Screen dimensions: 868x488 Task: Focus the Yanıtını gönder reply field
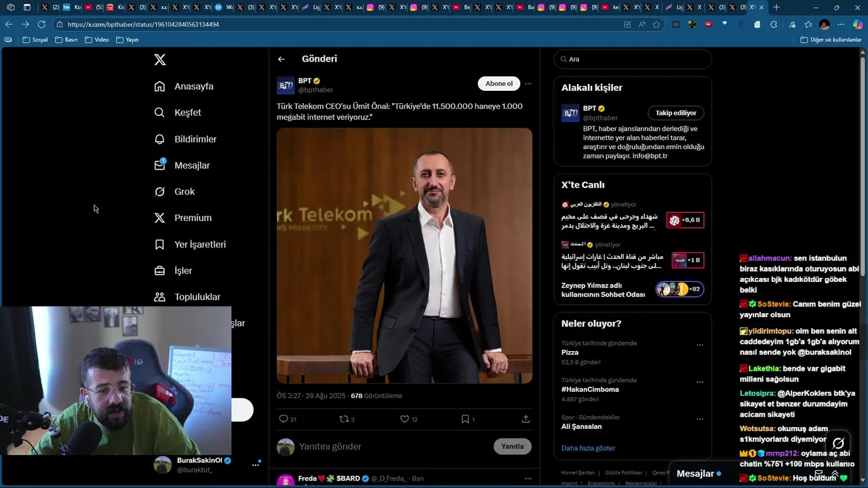(393, 447)
